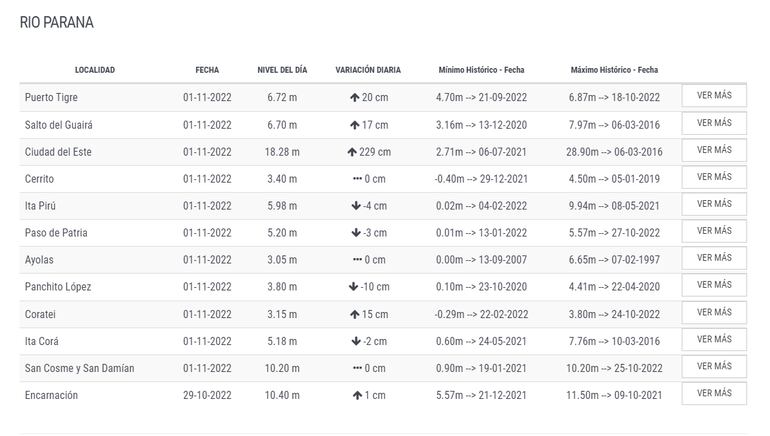Image resolution: width=770 pixels, height=436 pixels.
Task: Click the LOCALIDAD column header
Action: [x=95, y=70]
